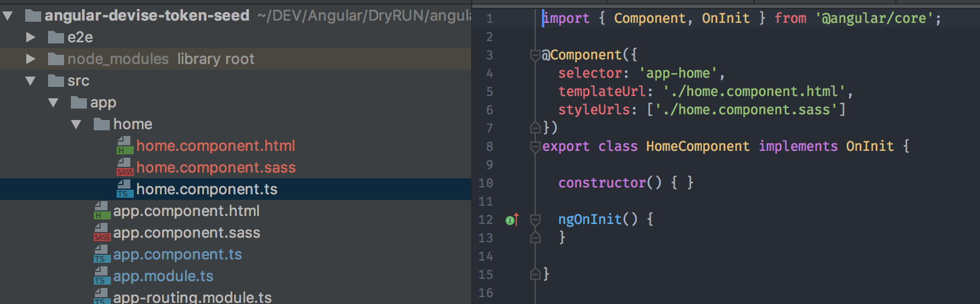Fold the ngOnInit method at line 12
The width and height of the screenshot is (980, 304).
tap(535, 219)
